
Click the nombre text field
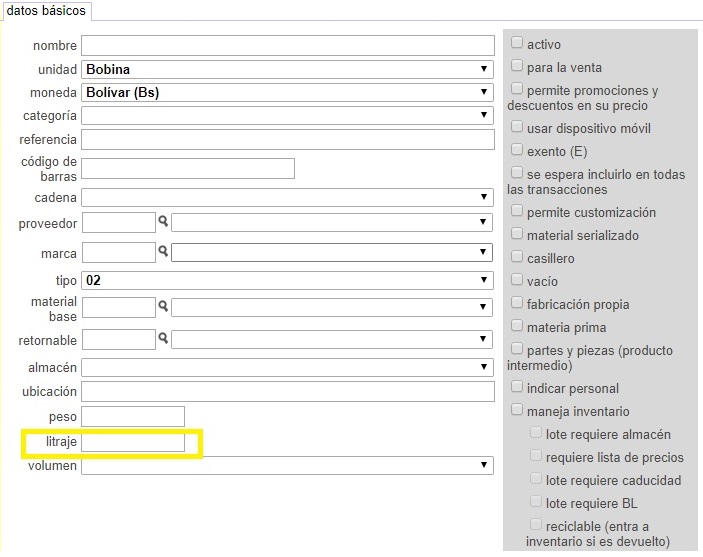click(288, 46)
